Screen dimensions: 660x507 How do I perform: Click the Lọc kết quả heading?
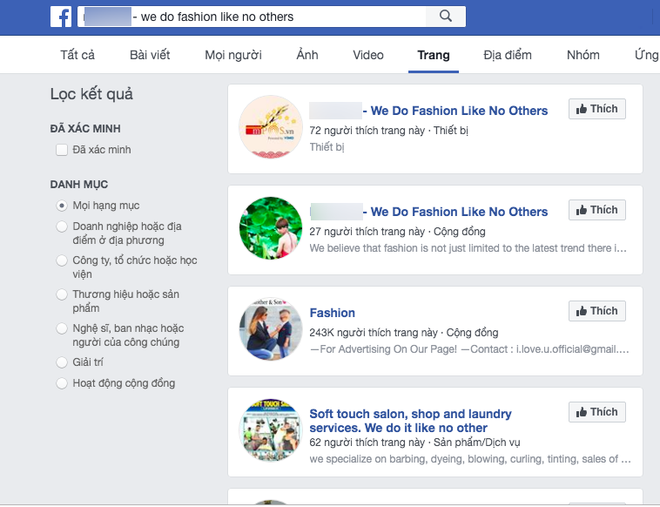[91, 94]
